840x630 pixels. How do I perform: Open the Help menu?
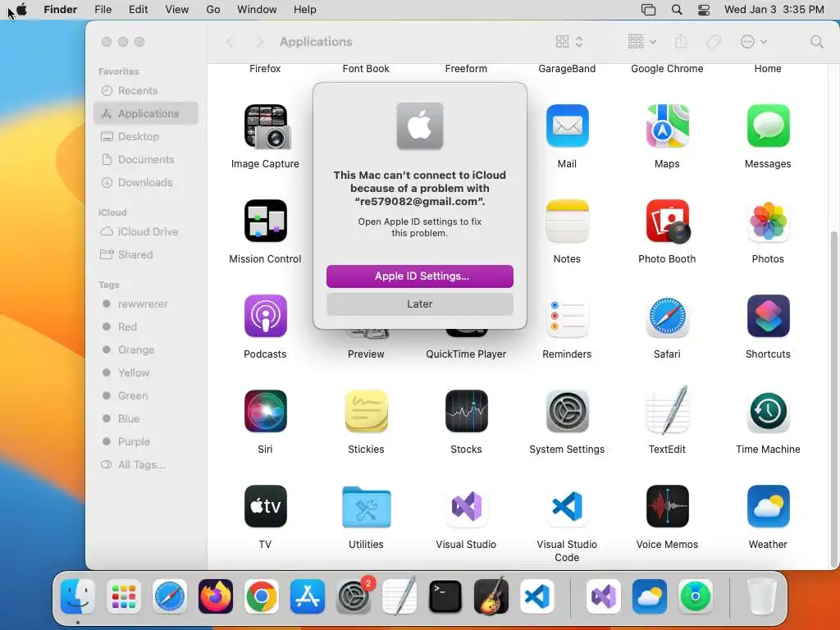(x=304, y=10)
